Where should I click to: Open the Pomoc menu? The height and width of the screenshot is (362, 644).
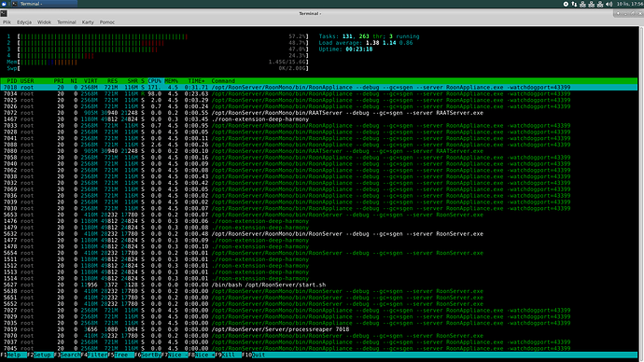(x=107, y=22)
